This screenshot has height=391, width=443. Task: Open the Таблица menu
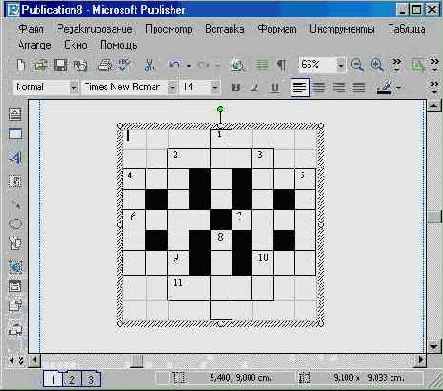[407, 29]
